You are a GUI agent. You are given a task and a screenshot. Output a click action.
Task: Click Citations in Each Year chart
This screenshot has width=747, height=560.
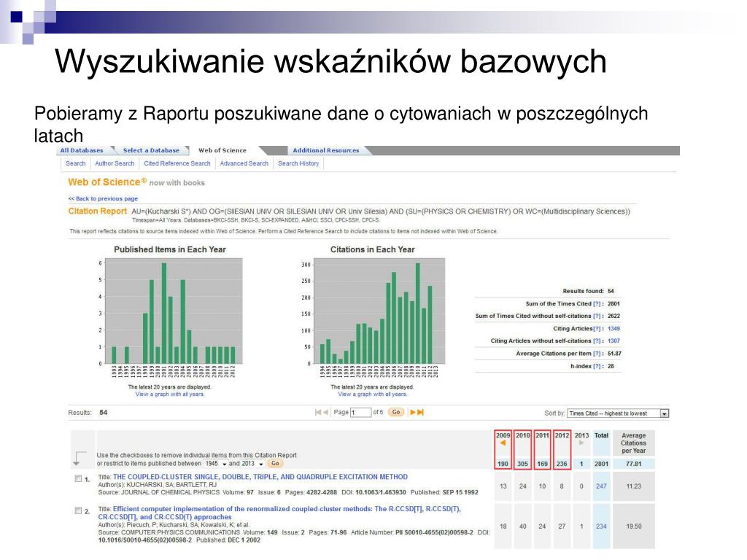point(379,311)
